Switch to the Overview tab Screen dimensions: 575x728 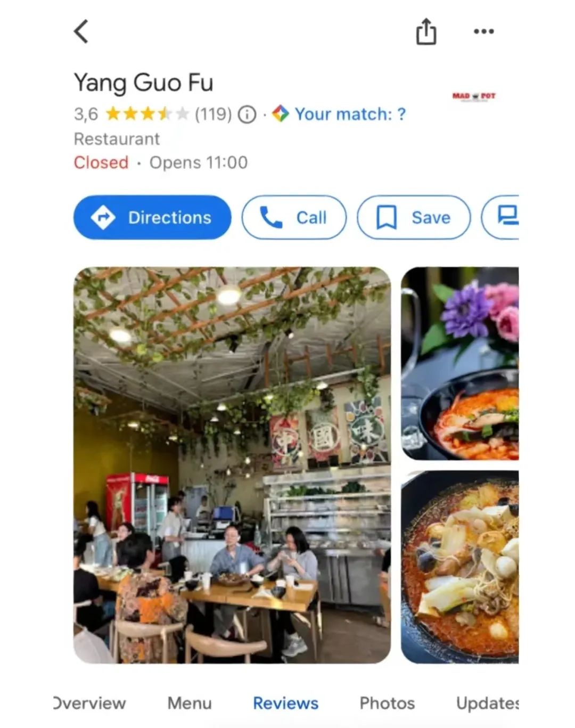pos(89,703)
